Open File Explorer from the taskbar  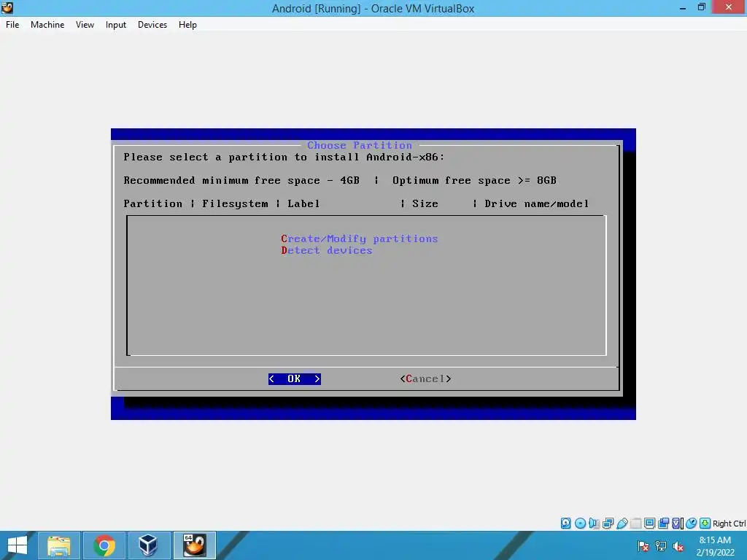pyautogui.click(x=59, y=545)
